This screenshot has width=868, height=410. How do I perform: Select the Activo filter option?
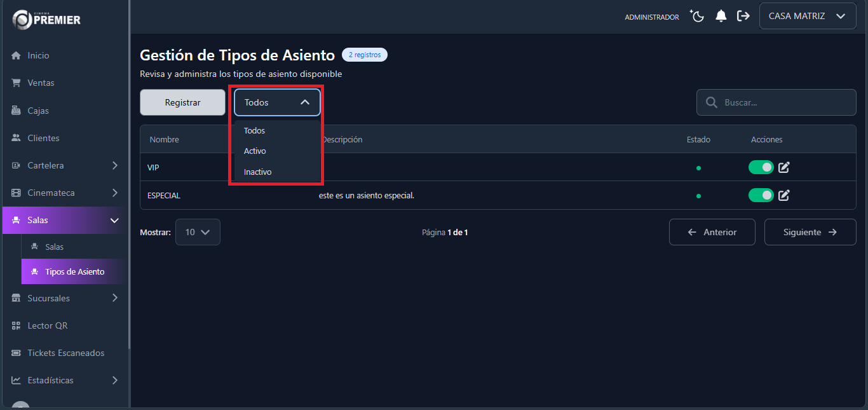[x=255, y=151]
